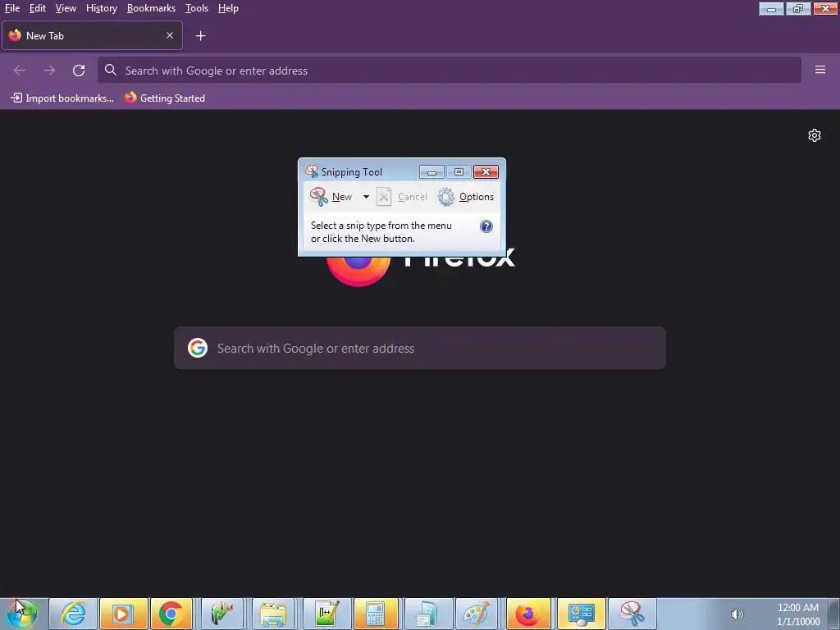The width and height of the screenshot is (840, 630).
Task: Reload the page with the refresh icon
Action: click(79, 71)
